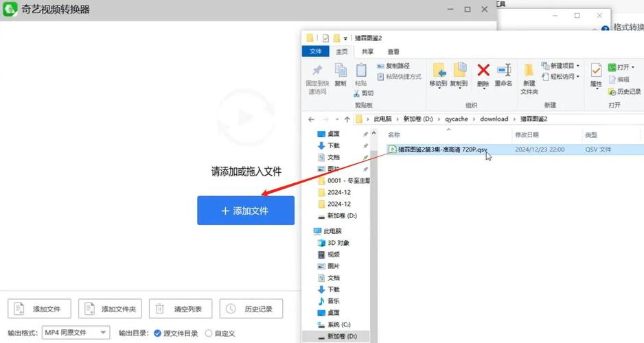Screen dimensions: 644x343
Task: Open the 历史记录 button in converter
Action: tap(251, 309)
